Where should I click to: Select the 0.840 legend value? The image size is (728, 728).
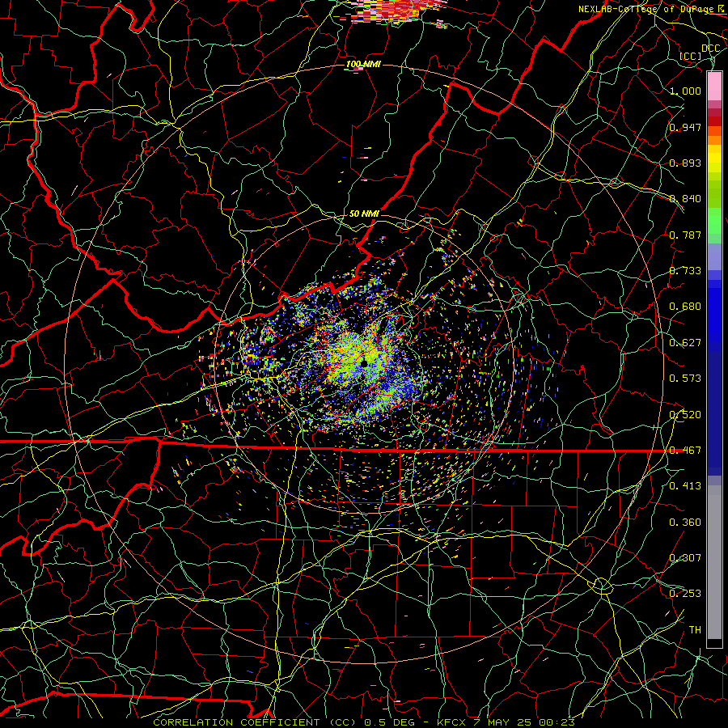pyautogui.click(x=685, y=199)
